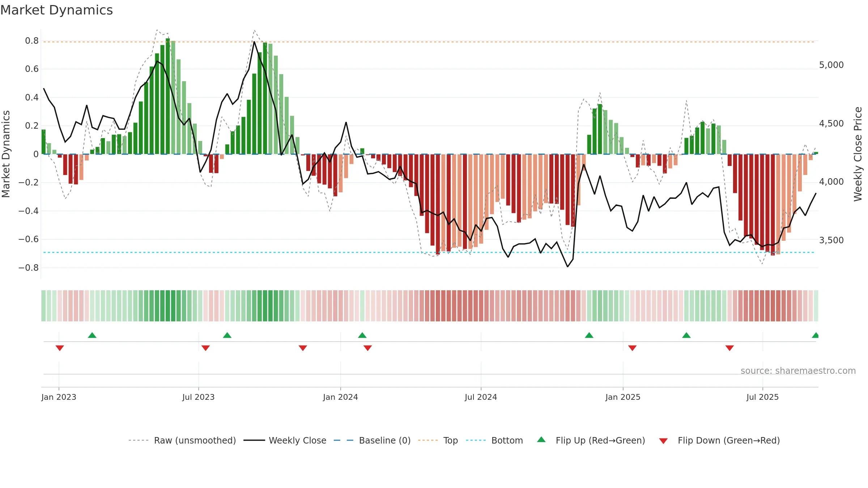This screenshot has height=488, width=868.
Task: Click the red Flip Down marker near January 2025
Action: 632,348
